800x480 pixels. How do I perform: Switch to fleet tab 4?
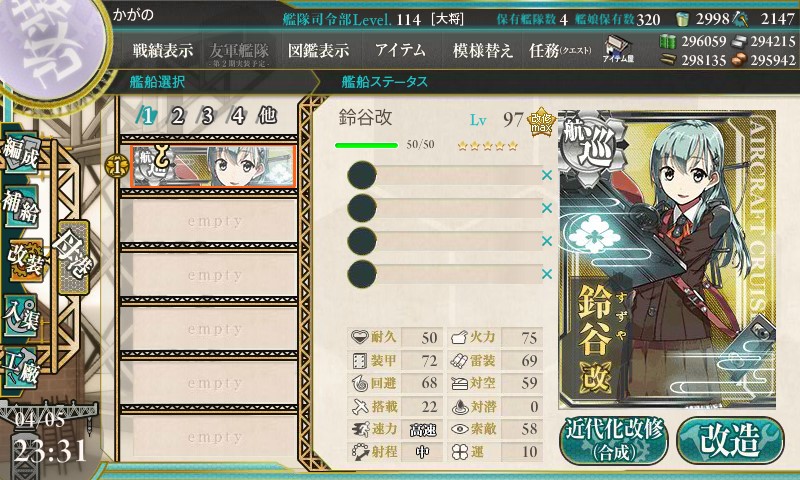tap(238, 116)
